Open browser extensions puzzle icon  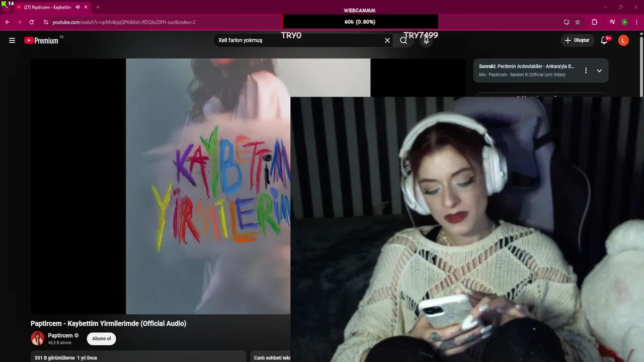pos(594,22)
